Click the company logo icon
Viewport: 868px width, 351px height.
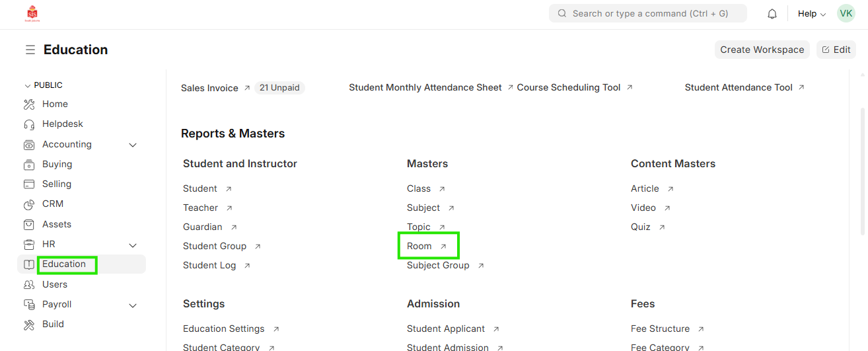coord(32,13)
